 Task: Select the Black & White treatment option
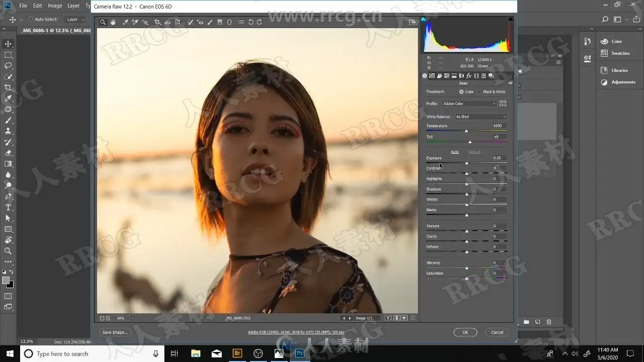(480, 92)
